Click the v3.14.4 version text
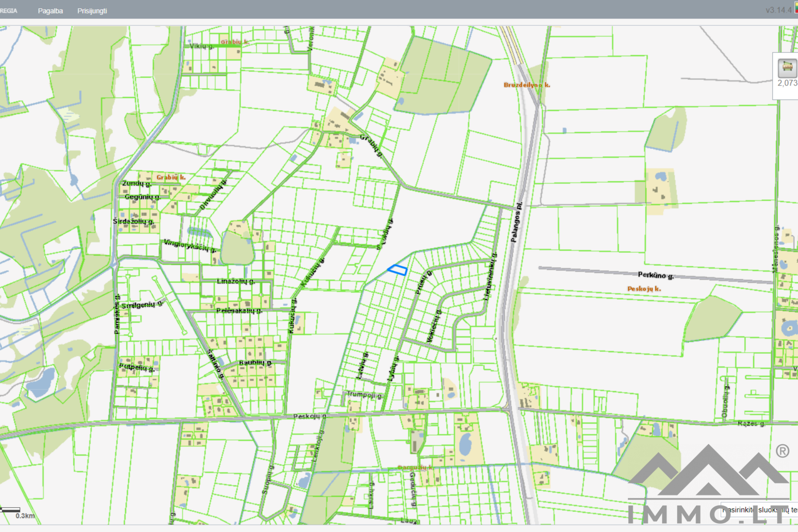This screenshot has width=798, height=532. (778, 10)
